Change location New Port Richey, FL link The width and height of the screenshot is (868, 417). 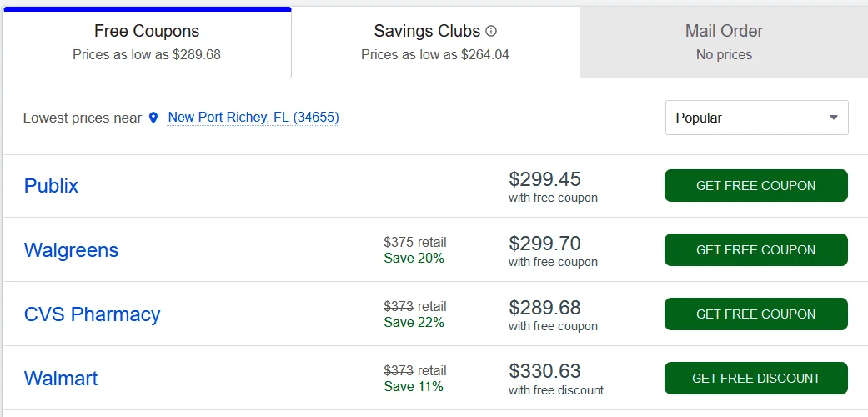[253, 118]
